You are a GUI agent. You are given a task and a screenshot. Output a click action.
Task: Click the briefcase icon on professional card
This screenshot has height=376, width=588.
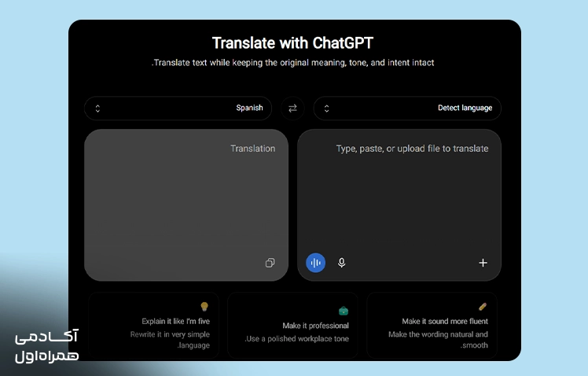pos(344,311)
